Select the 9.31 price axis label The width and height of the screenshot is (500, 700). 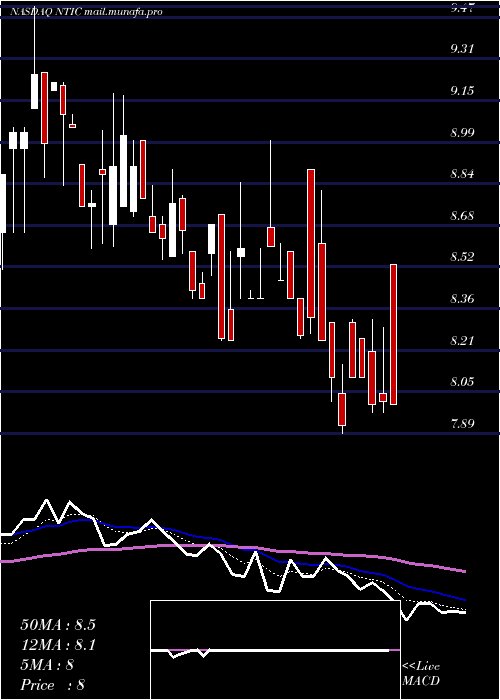(x=462, y=49)
